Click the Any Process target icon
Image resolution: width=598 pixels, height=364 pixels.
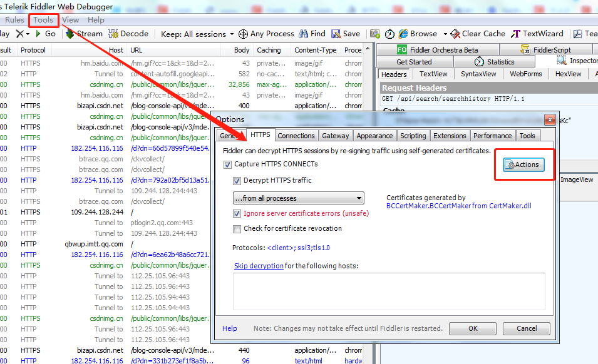tap(243, 34)
